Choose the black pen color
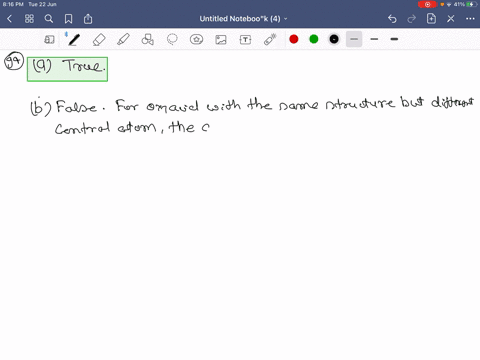Image resolution: width=480 pixels, height=360 pixels. pos(334,39)
